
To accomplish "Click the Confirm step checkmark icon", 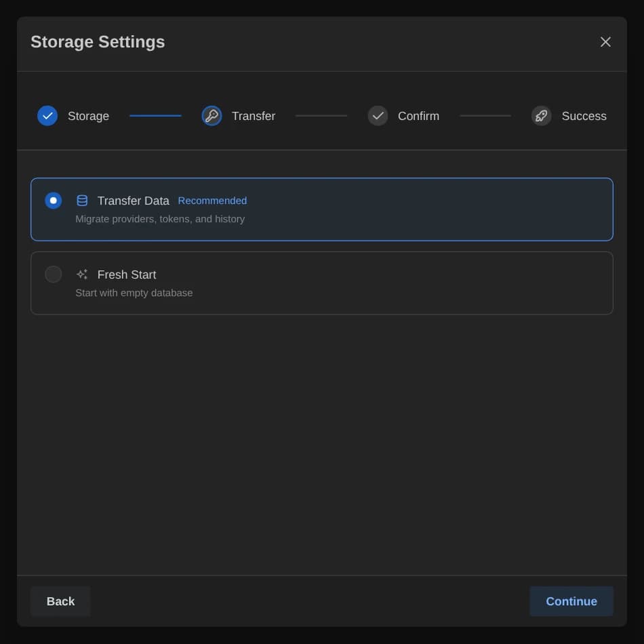I will (x=378, y=116).
